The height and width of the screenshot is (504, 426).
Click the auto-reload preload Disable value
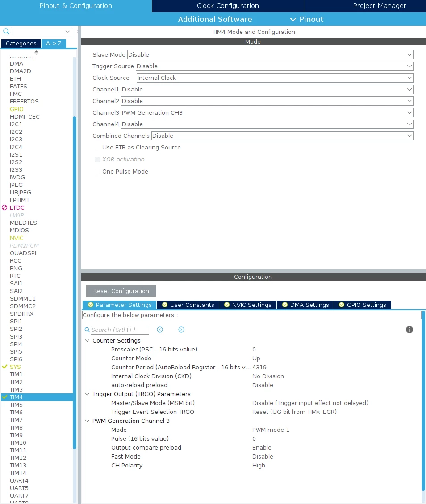(263, 385)
